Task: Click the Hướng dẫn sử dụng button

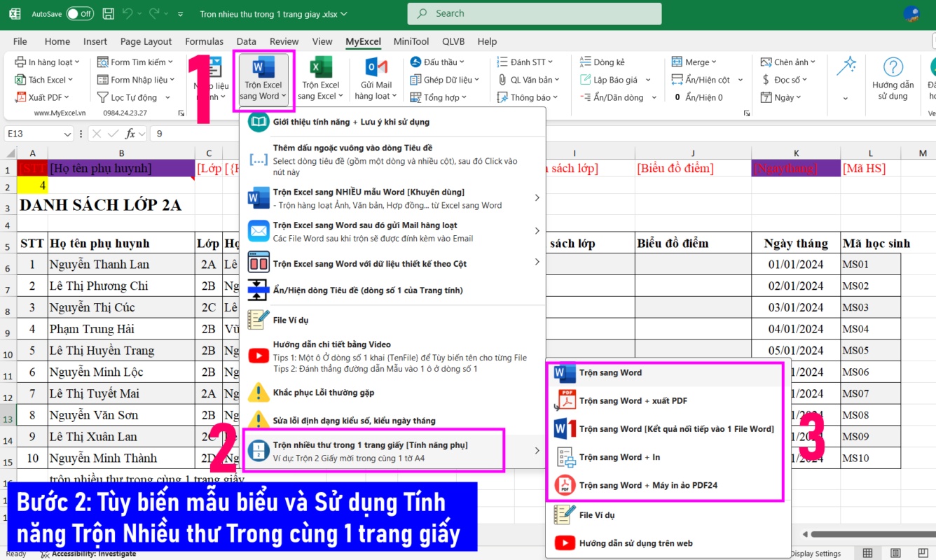Action: [893, 80]
